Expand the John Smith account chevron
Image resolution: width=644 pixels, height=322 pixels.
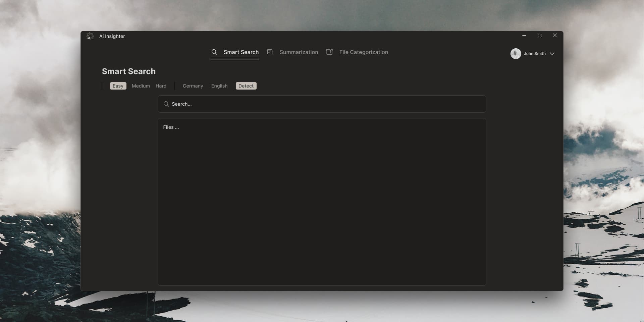pyautogui.click(x=552, y=54)
